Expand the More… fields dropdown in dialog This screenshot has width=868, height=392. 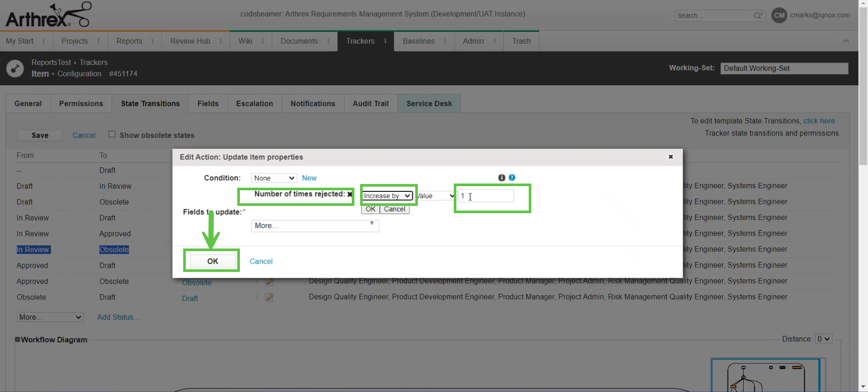[x=315, y=226]
